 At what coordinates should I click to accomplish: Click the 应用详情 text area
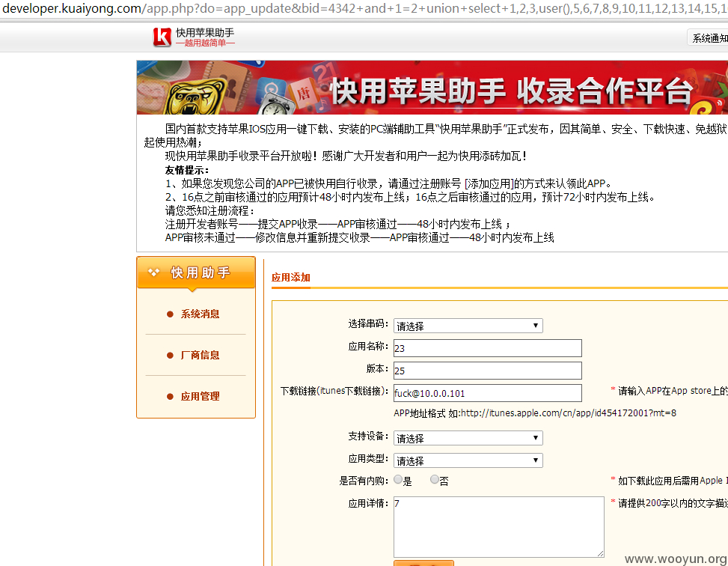coord(498,526)
